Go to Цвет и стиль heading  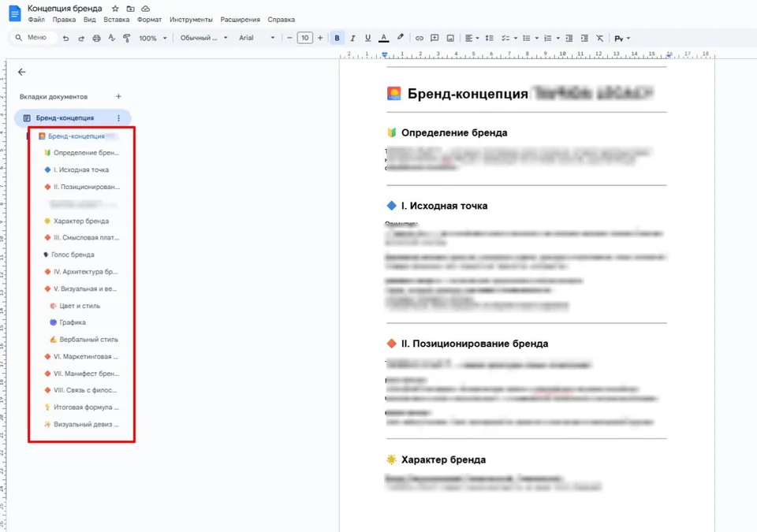75,306
